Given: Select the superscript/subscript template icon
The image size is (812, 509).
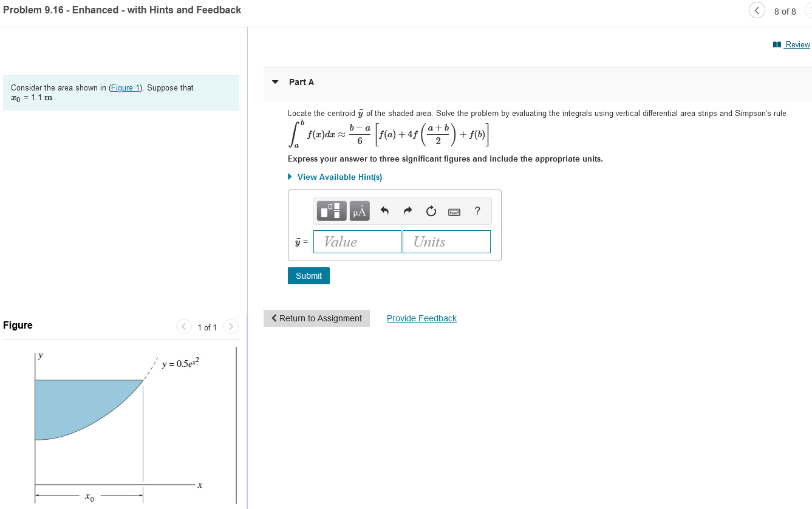Looking at the screenshot, I should [x=331, y=211].
